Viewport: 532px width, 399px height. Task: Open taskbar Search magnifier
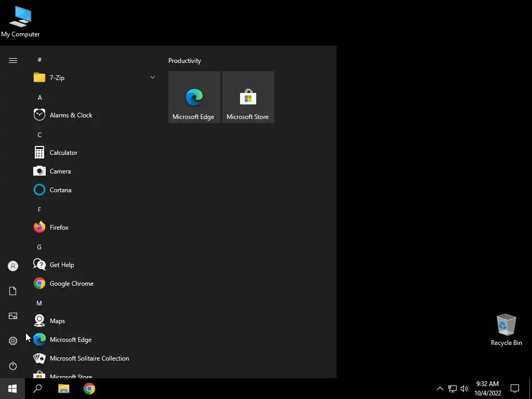37,389
